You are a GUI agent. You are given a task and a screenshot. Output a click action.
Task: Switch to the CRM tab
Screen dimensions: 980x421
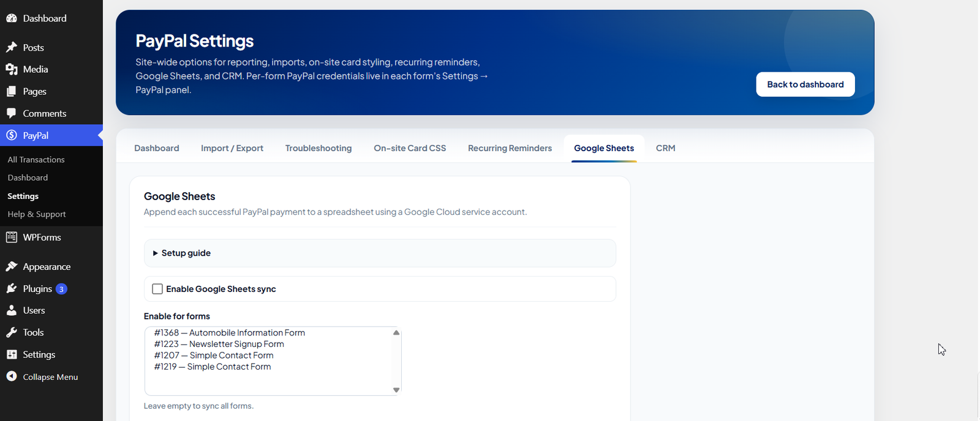tap(666, 148)
